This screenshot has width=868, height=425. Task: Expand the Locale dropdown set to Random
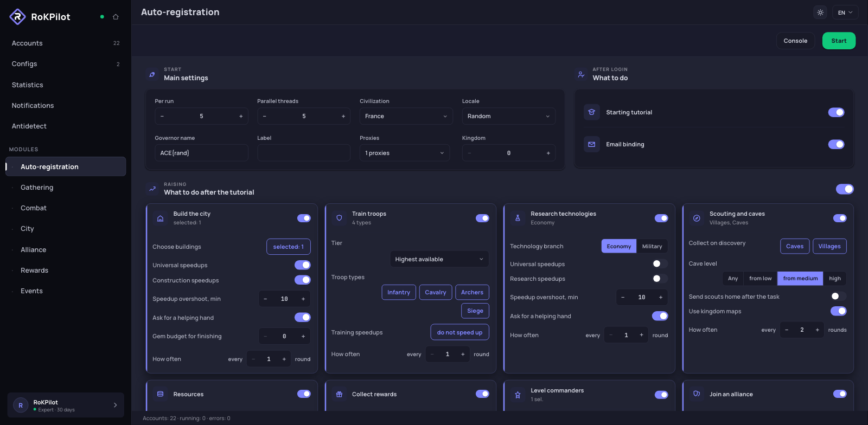pos(508,116)
